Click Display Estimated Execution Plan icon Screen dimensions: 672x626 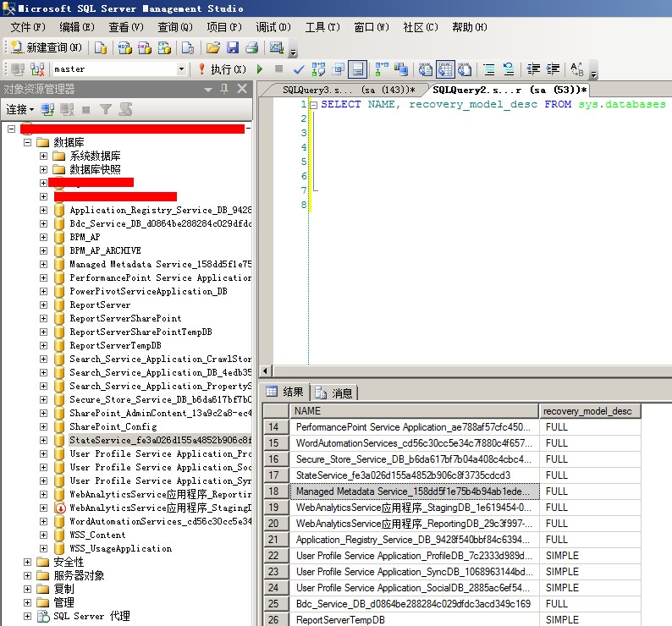point(318,69)
